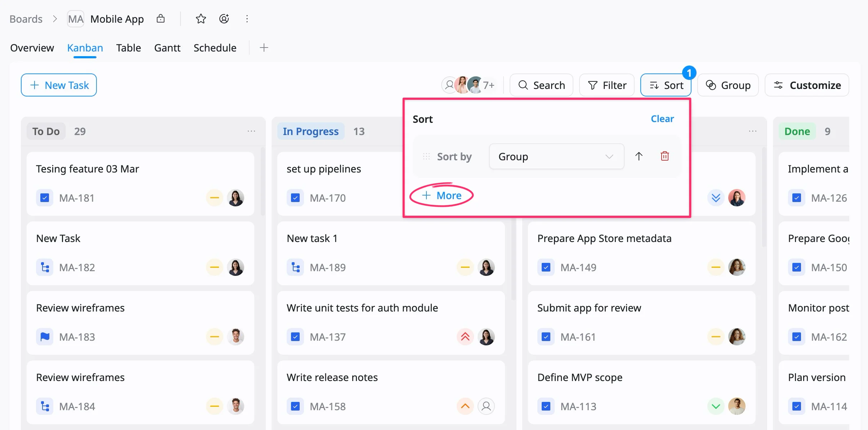Open the Submit app for review card

point(642,323)
